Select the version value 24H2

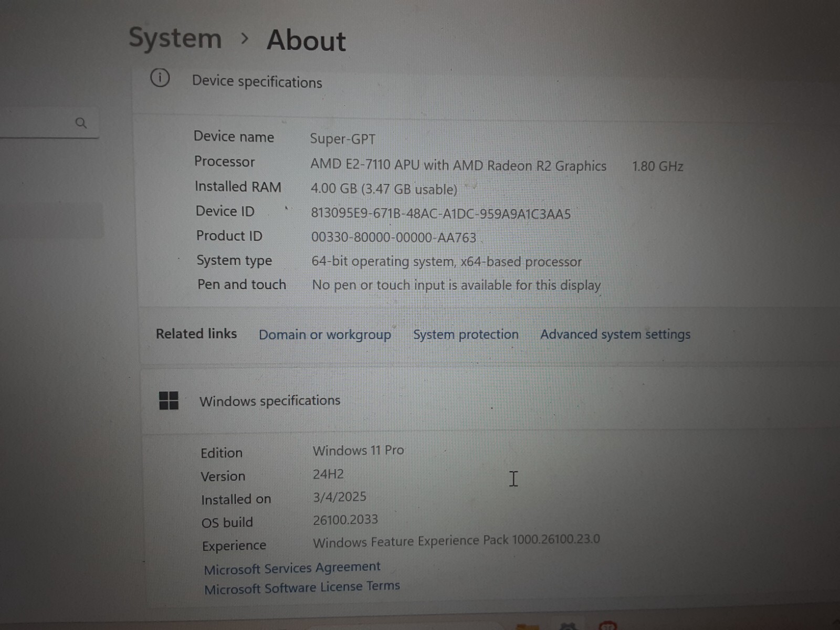click(x=328, y=474)
